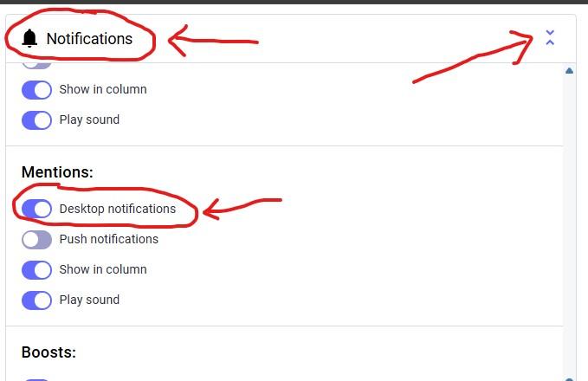The height and width of the screenshot is (381, 588).
Task: Toggle Show in column under Mentions
Action: pyautogui.click(x=36, y=269)
